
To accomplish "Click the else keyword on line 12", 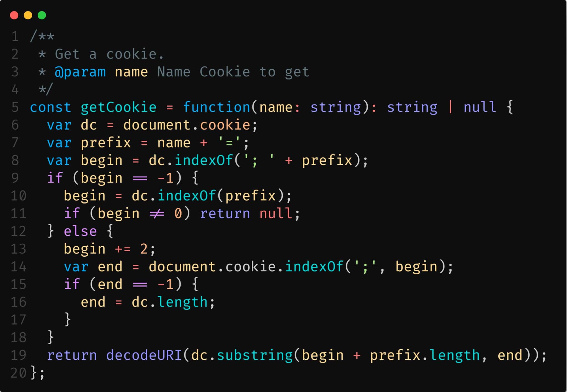I will 80,231.
